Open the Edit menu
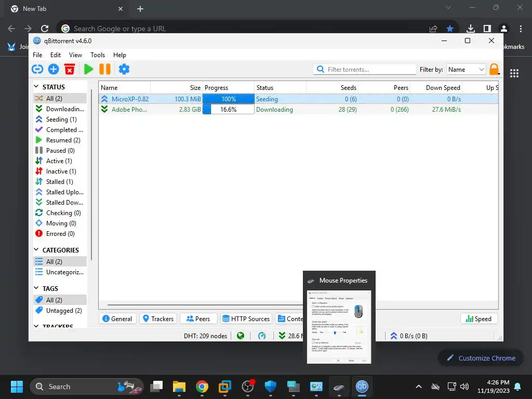 click(x=55, y=55)
